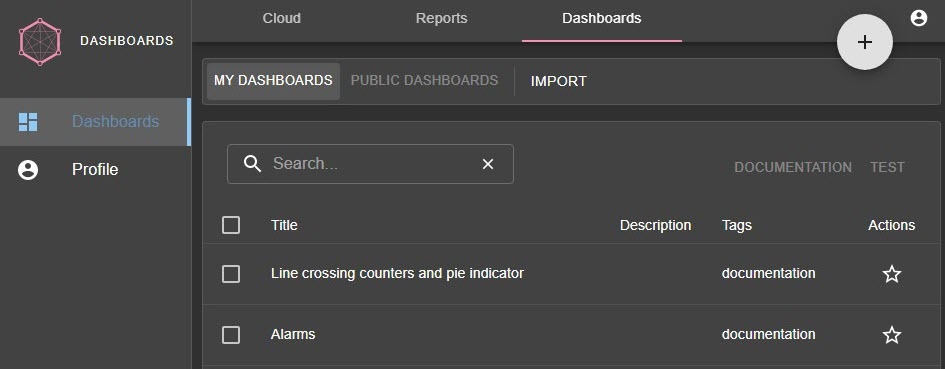
Task: Open the Reports tab
Action: pos(441,19)
